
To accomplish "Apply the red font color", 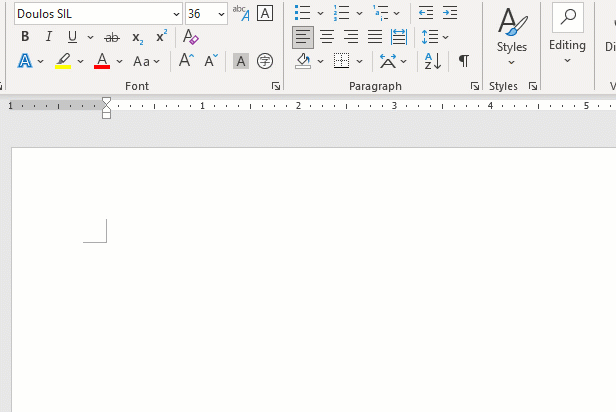I will click(101, 61).
